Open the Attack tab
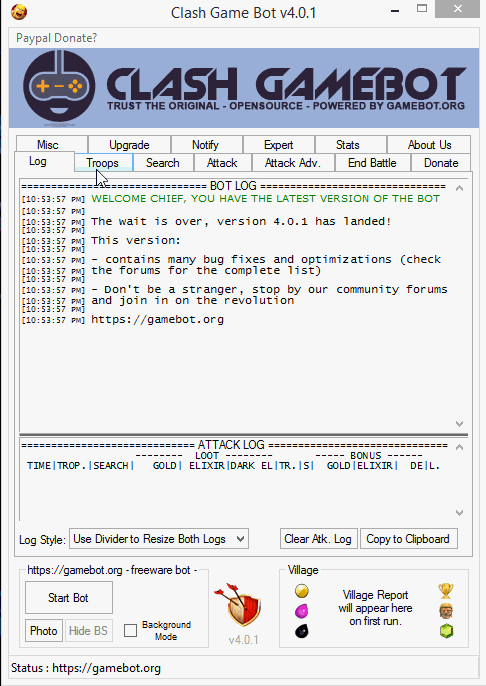Screen dimensions: 486x686 [222, 163]
